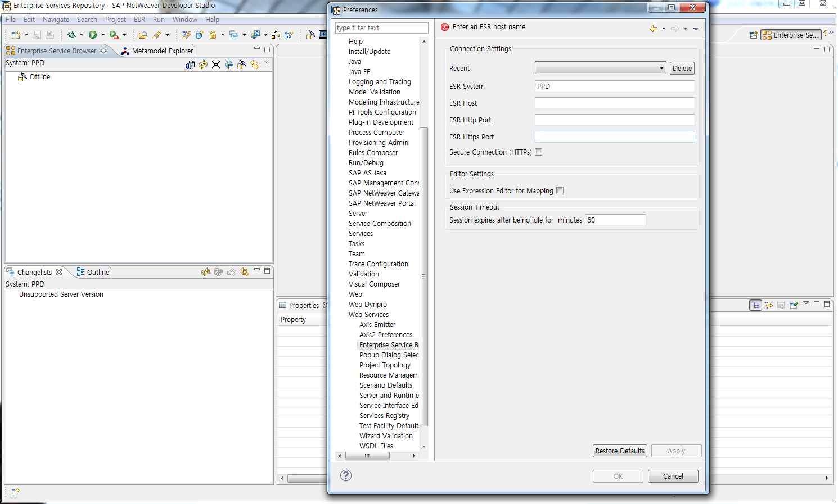Show more perspectives chevron
The image size is (838, 504).
pyautogui.click(x=831, y=33)
